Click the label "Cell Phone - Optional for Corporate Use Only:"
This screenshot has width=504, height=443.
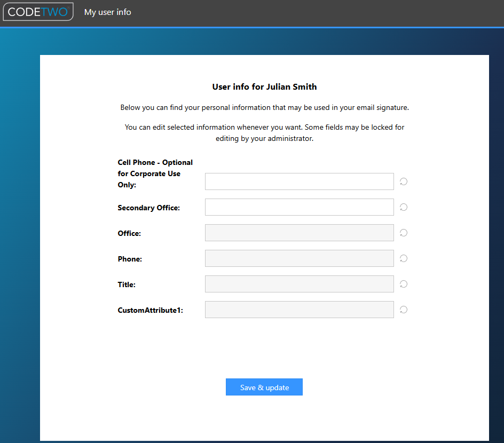tap(155, 173)
